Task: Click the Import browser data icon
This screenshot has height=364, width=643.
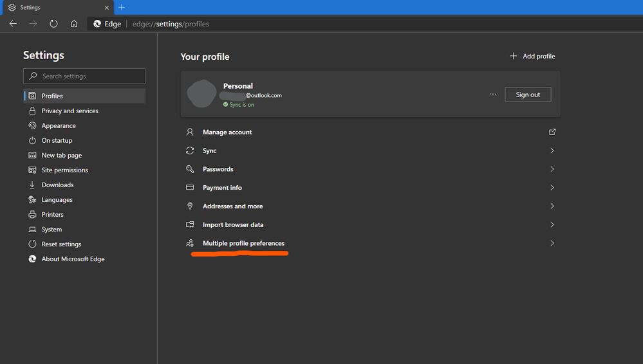Action: (x=190, y=224)
